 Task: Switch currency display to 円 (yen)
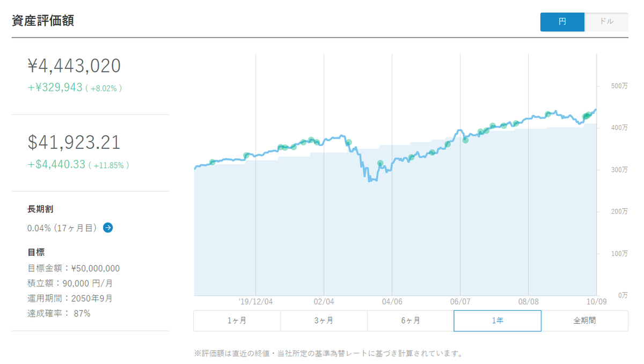coord(562,22)
